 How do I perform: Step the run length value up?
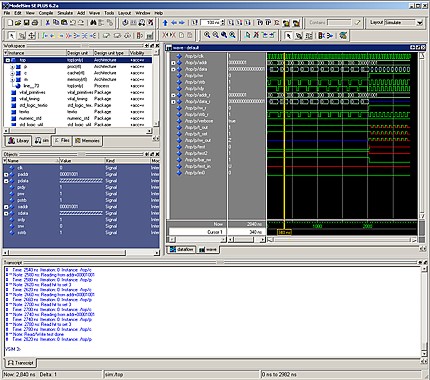point(223,21)
